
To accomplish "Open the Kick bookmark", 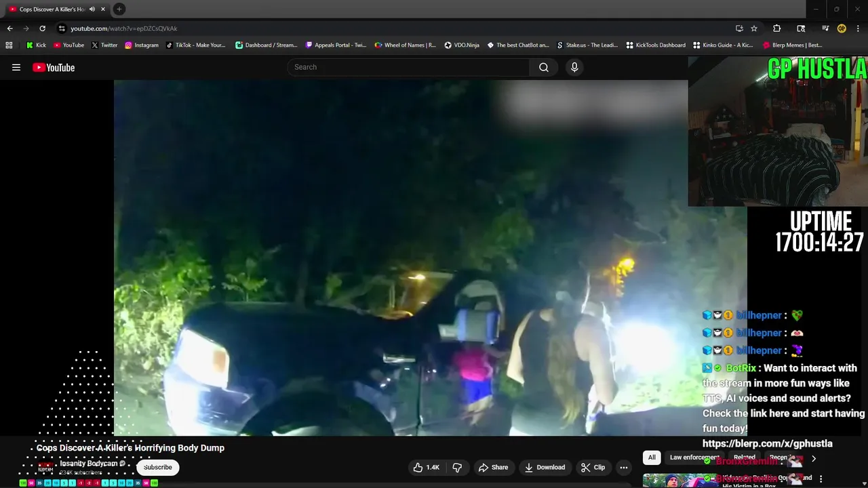I will 36,45.
